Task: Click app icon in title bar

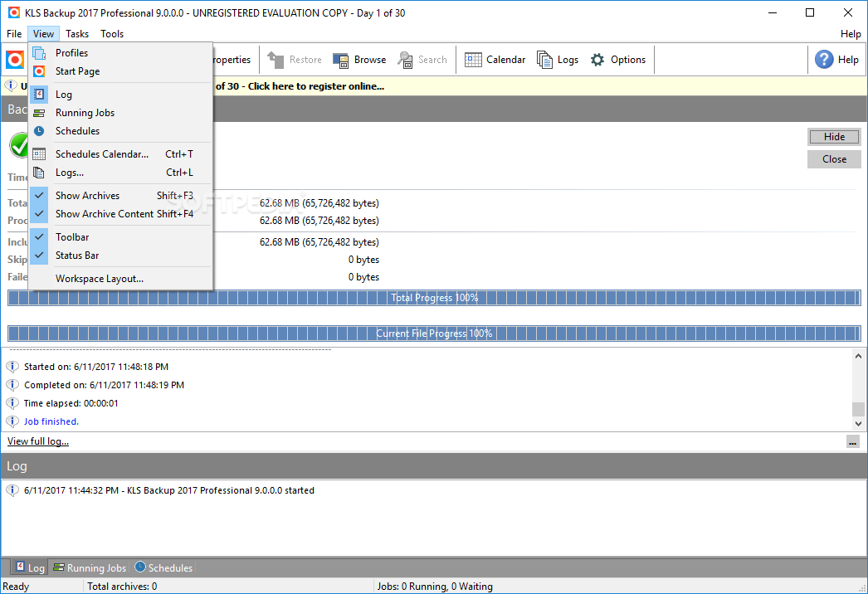Action: click(14, 12)
